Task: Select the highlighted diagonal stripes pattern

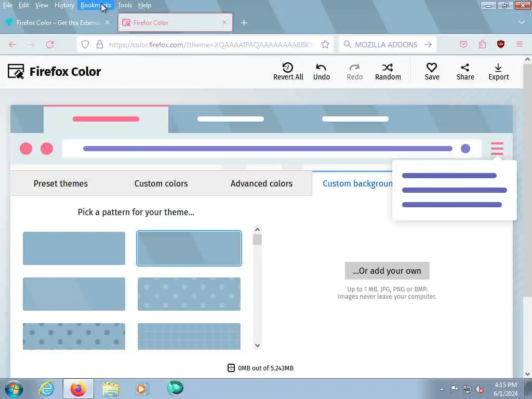Action: 189,248
